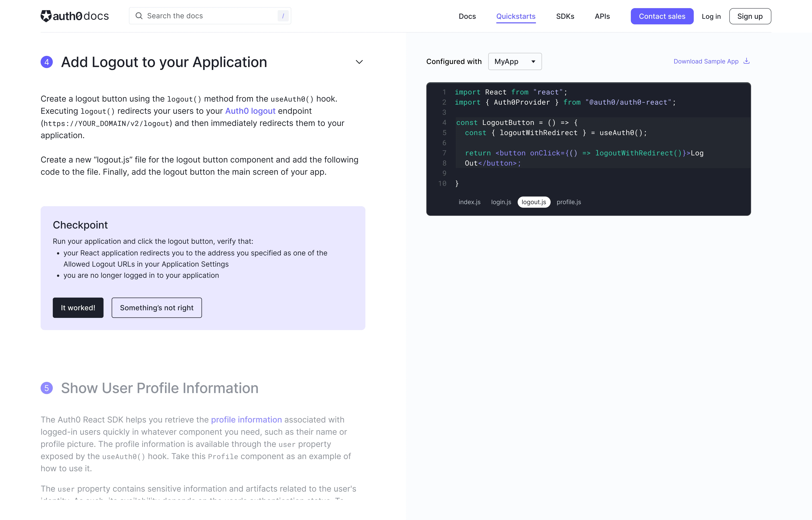
Task: Click the step 5 number badge
Action: 47,388
